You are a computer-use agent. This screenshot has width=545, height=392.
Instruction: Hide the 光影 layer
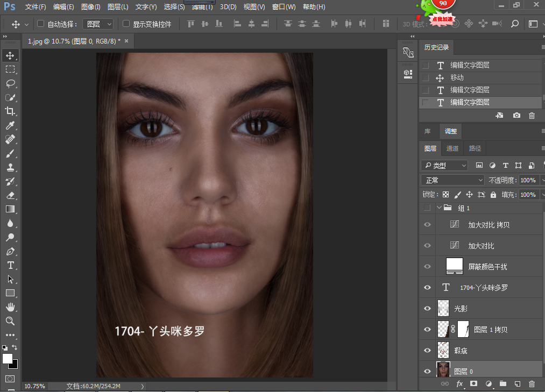click(427, 309)
